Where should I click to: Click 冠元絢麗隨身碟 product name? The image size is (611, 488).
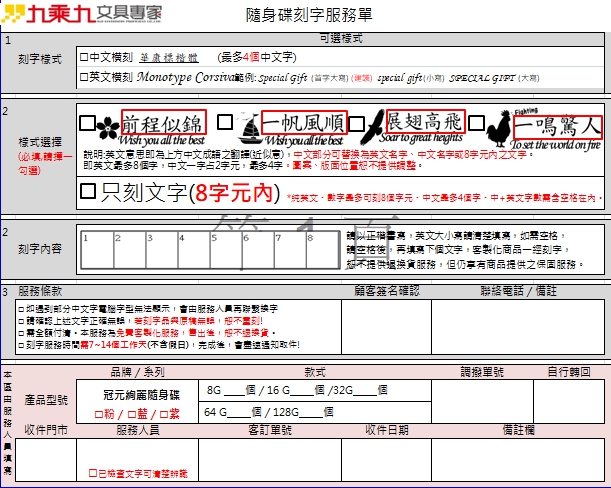141,395
